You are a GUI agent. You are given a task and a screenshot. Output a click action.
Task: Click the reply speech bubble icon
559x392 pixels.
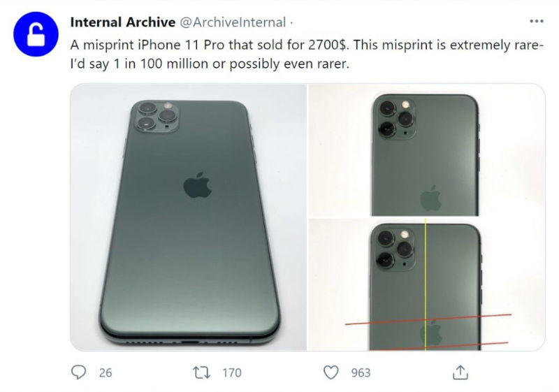tap(79, 372)
